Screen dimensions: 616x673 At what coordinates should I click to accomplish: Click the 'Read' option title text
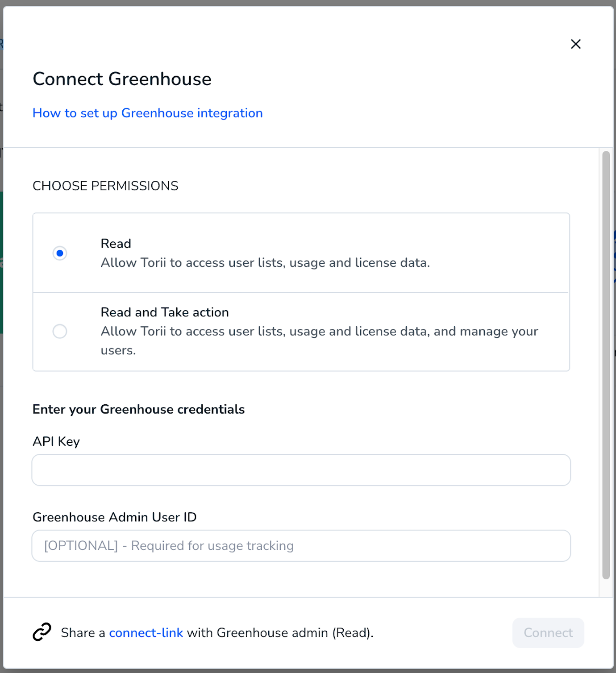116,243
